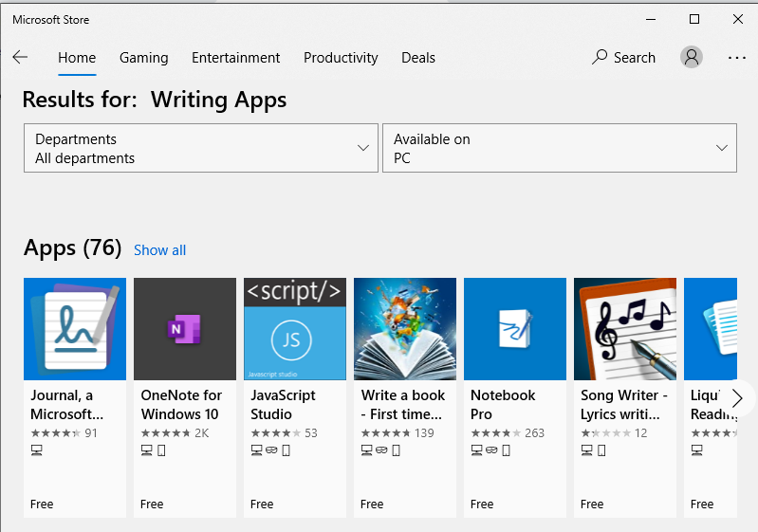
Task: Click the Free price under Song Writer
Action: pyautogui.click(x=592, y=504)
